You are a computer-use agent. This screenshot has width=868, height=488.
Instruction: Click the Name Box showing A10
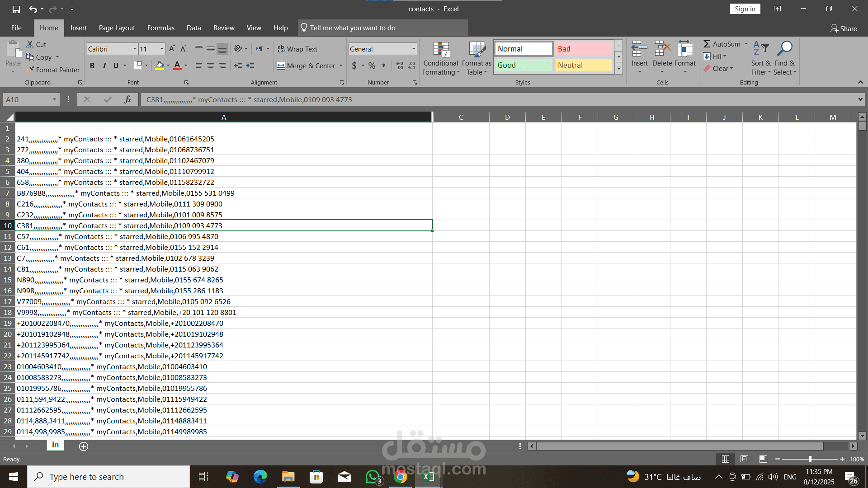click(x=27, y=99)
